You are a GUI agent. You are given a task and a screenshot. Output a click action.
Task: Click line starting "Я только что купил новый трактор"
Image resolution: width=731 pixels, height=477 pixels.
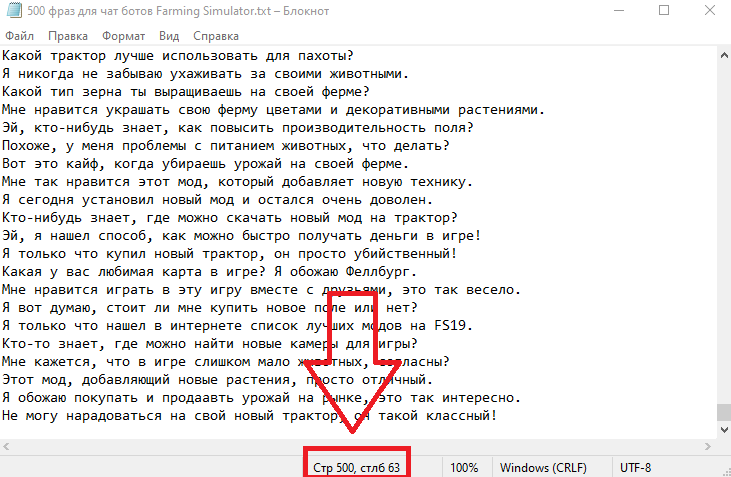(x=229, y=254)
